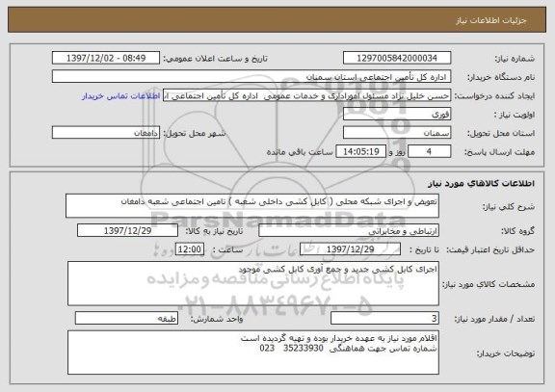The width and height of the screenshot is (555, 392).
Task: Click the label توضیحات خریدار
Action: [x=506, y=353]
